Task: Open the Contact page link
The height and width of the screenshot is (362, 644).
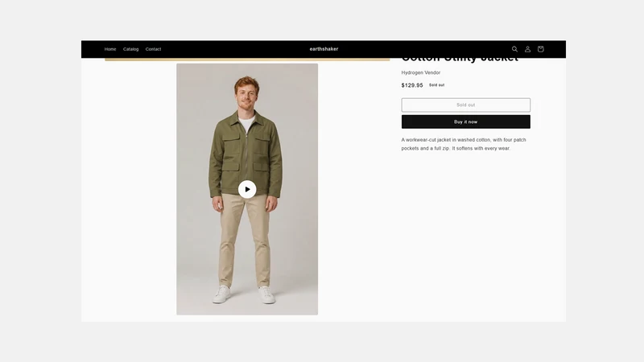Action: click(x=153, y=49)
